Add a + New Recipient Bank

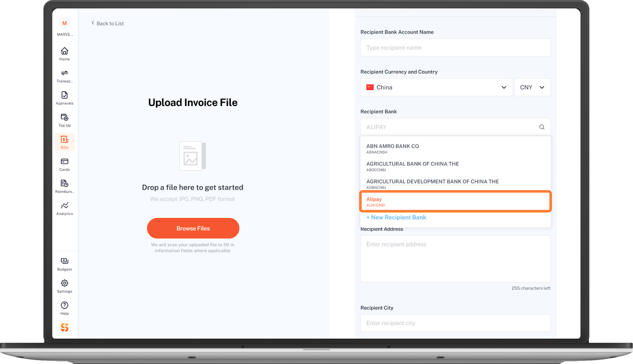[396, 217]
